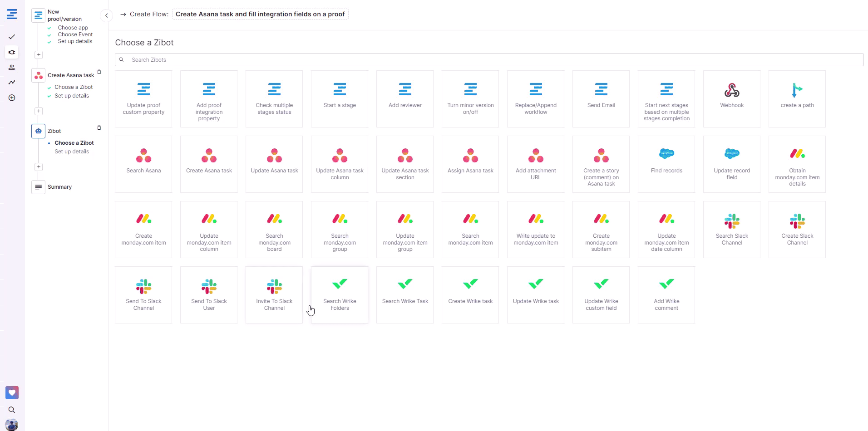Select the Create Slack Channel Zibot

[x=797, y=230]
